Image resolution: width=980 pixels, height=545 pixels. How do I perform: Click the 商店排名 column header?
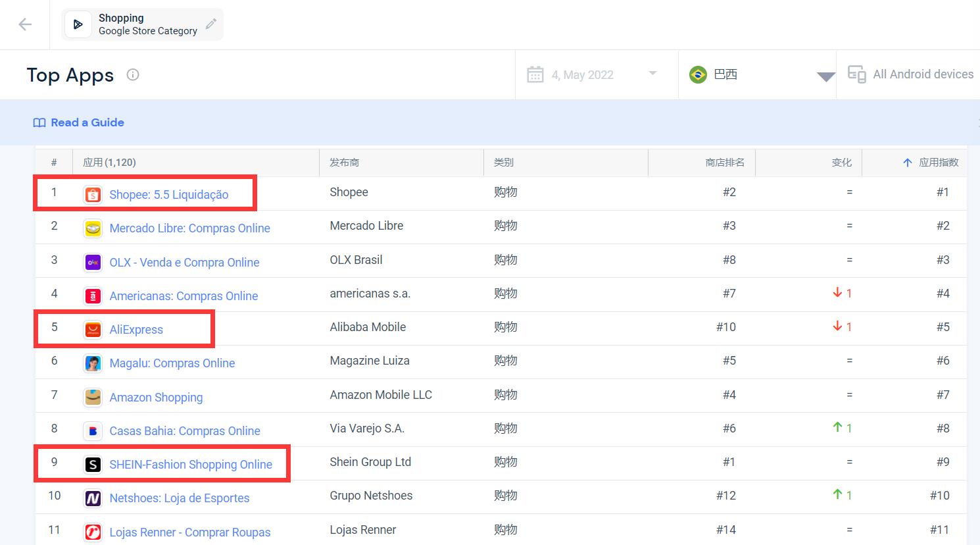724,163
